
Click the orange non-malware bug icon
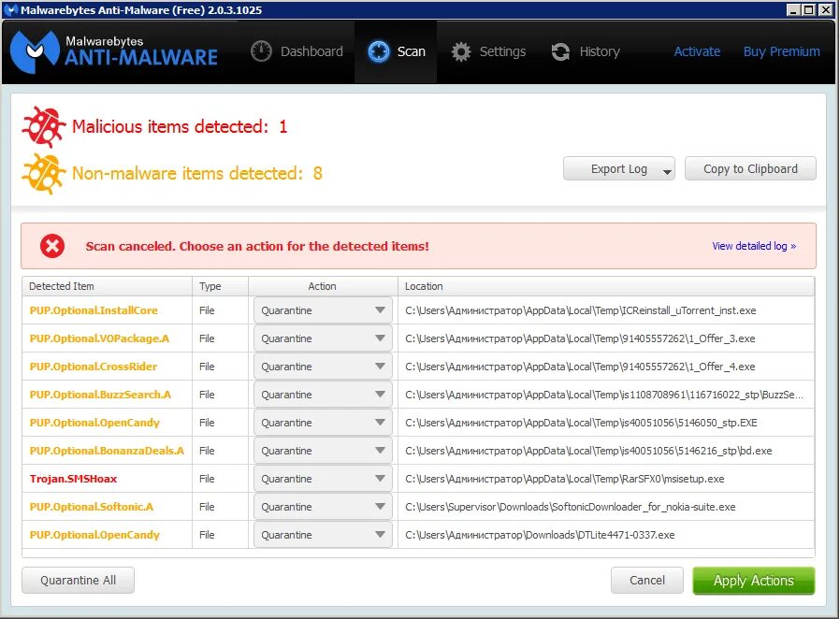(44, 174)
